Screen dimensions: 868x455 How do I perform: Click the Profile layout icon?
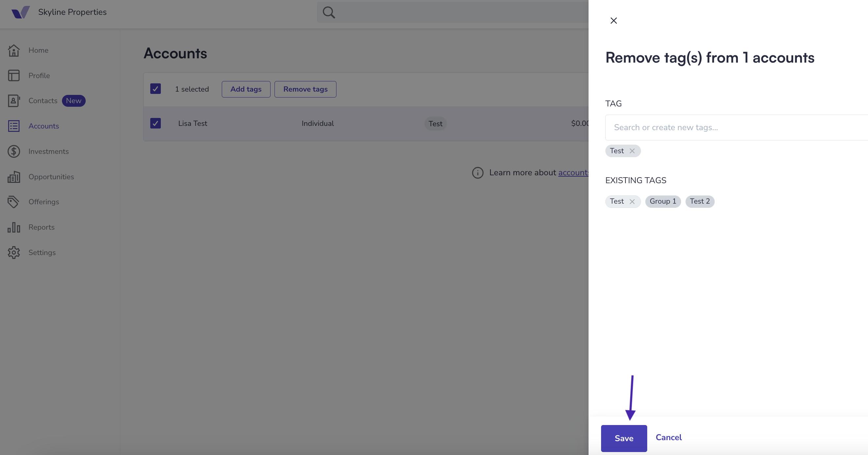point(14,75)
